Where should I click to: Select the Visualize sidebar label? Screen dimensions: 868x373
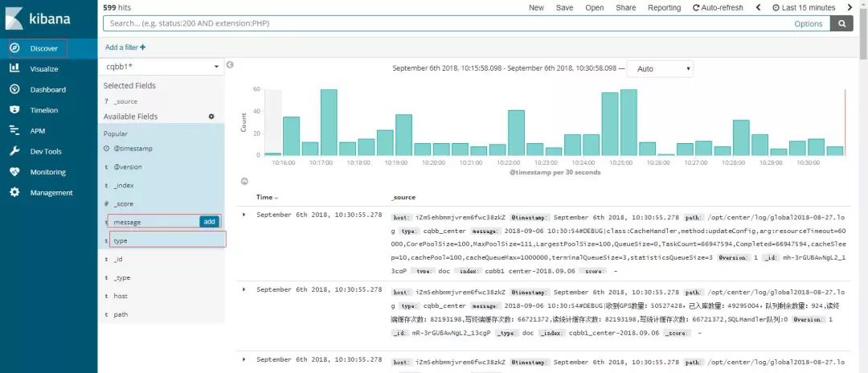44,69
